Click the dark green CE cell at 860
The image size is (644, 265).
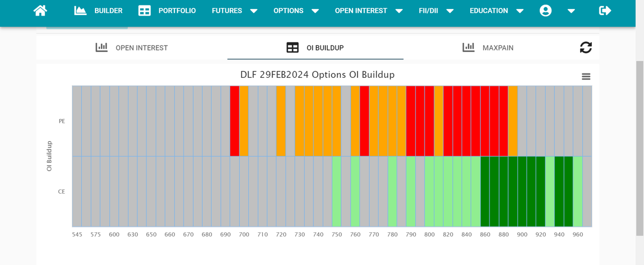tap(485, 192)
